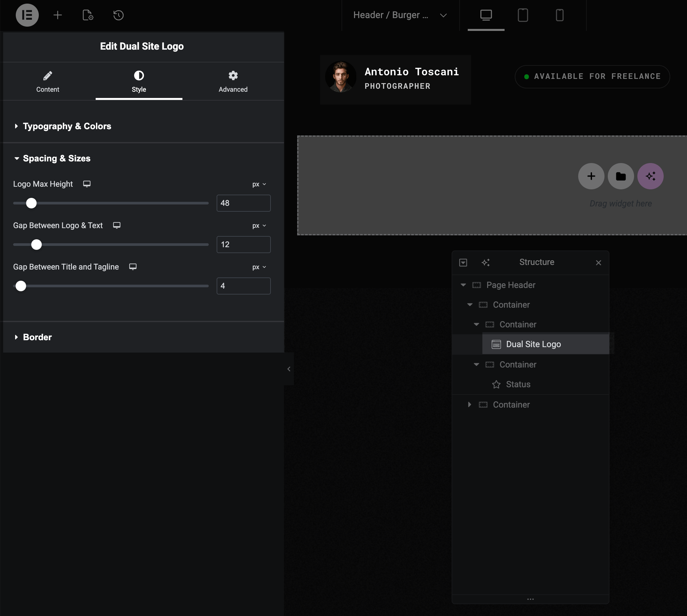Open the Advanced tab
This screenshot has width=687, height=616.
tap(233, 81)
